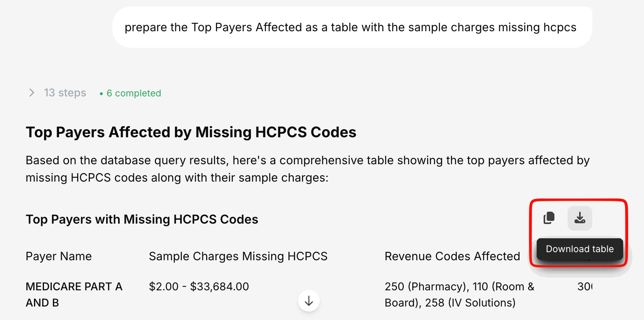Click the Sample Charges Missing HCPCS header
This screenshot has width=644, height=320.
(238, 256)
